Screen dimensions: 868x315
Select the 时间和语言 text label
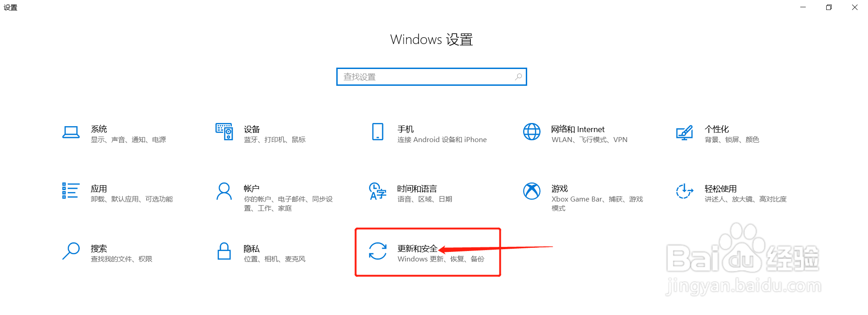(x=417, y=189)
